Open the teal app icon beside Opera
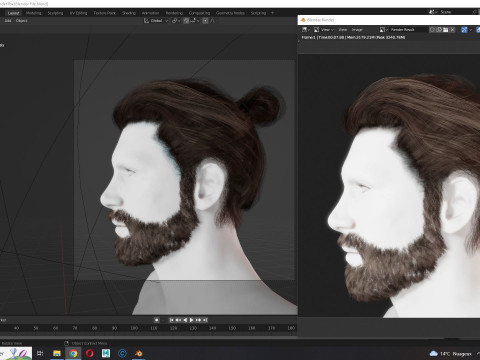Viewport: 480px width, 360px height. pos(106,353)
